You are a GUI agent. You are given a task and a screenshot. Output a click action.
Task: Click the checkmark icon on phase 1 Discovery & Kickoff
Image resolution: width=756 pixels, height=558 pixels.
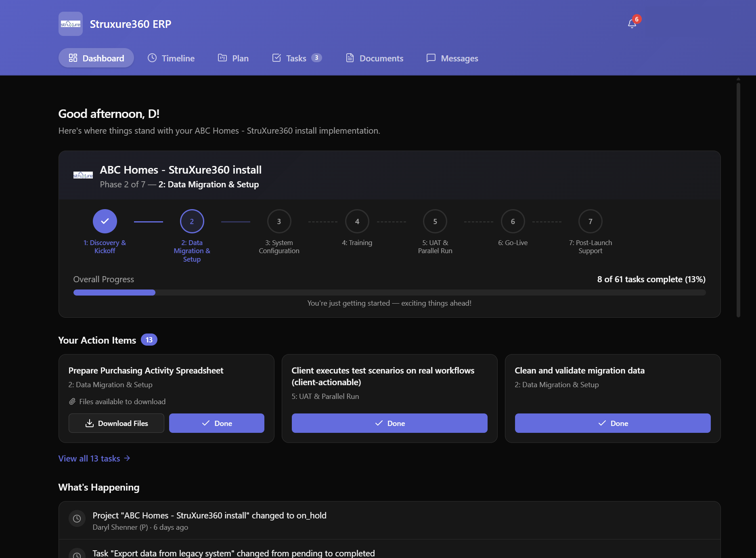point(105,221)
